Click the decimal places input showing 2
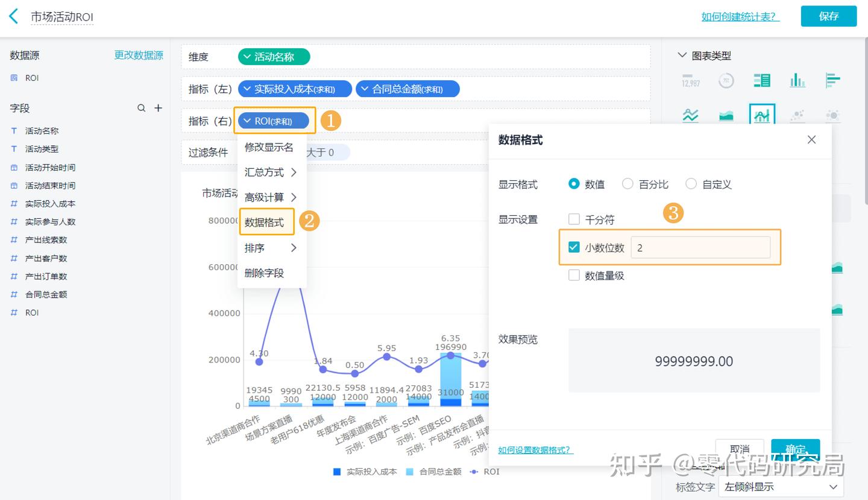 pyautogui.click(x=699, y=247)
